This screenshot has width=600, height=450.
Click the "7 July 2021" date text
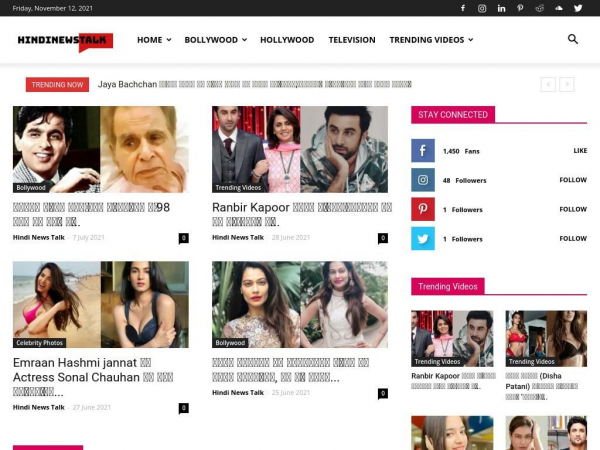[88, 237]
